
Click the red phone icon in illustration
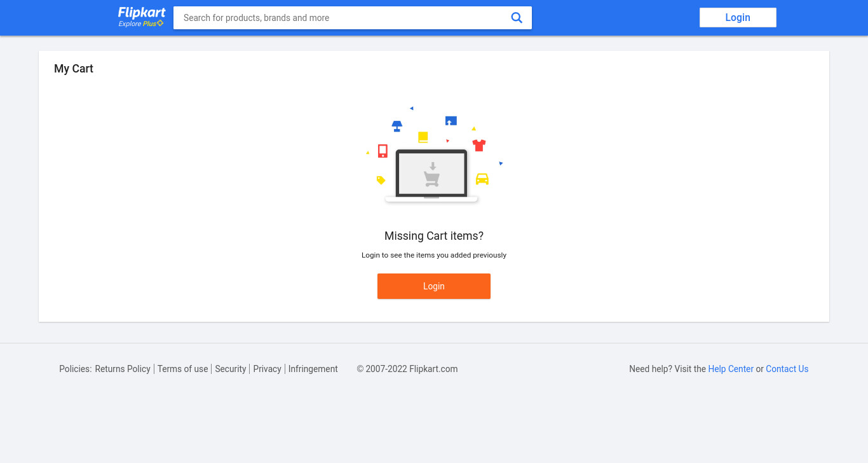[383, 151]
